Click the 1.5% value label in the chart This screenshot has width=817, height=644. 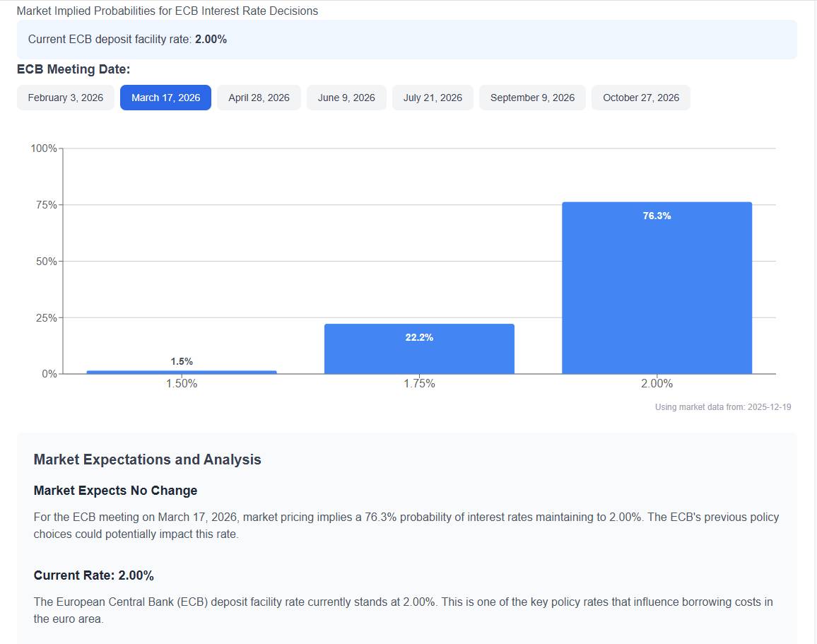182,361
